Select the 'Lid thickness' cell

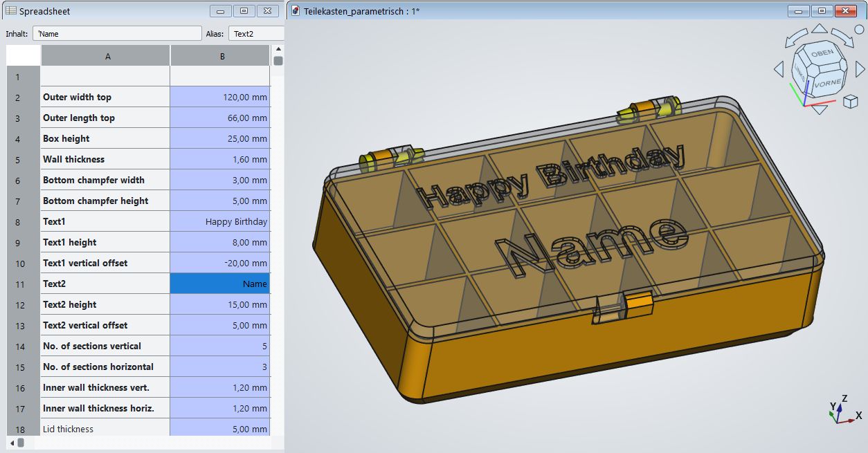click(105, 427)
